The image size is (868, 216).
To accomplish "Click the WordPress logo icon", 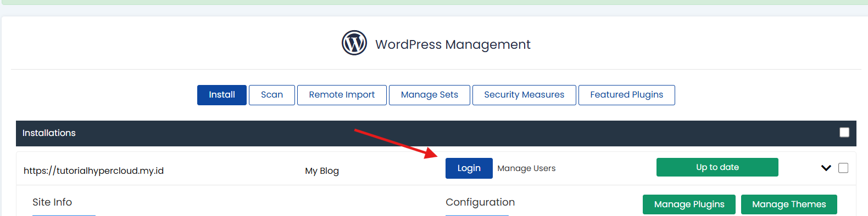I will pos(354,43).
